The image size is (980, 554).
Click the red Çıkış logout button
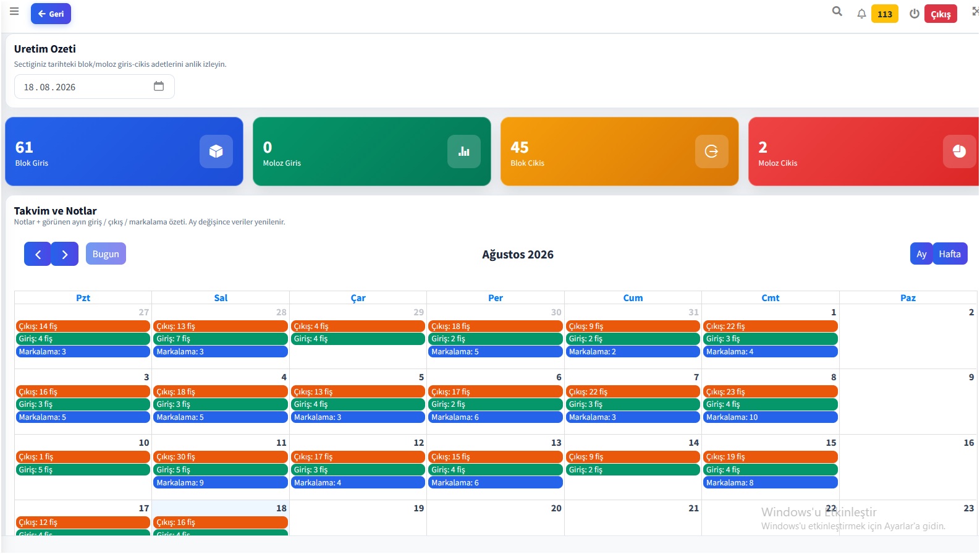click(940, 14)
